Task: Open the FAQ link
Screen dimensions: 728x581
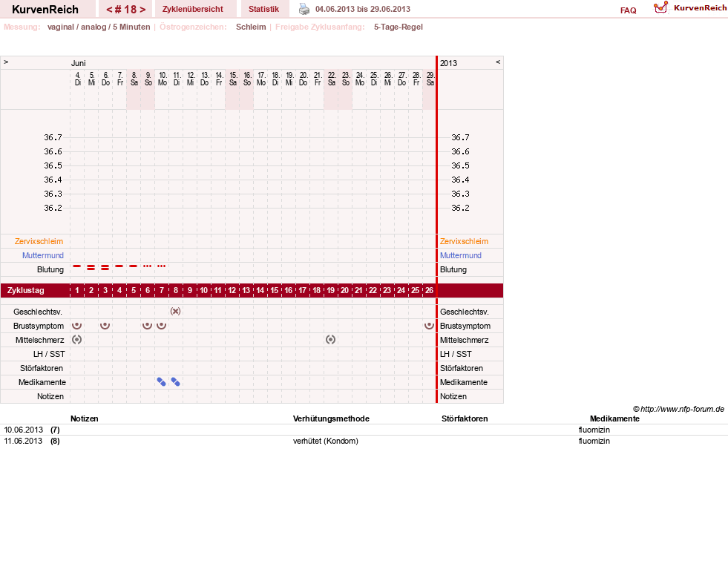Action: pos(628,10)
